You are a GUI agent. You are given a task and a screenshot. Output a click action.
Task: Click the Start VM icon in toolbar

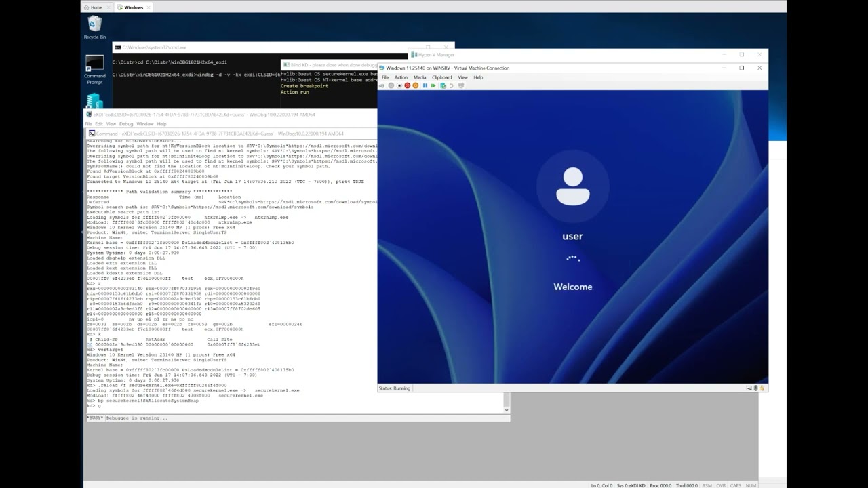(391, 85)
